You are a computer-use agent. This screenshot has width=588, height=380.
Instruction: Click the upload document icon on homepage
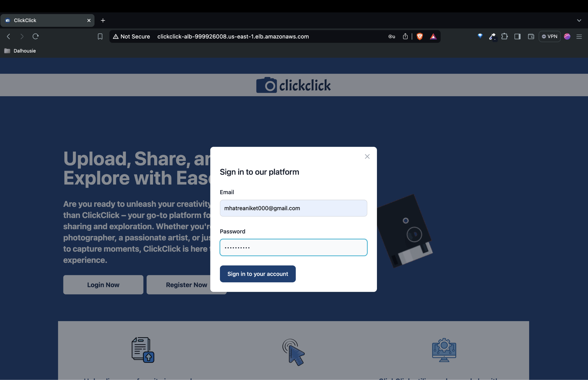[142, 350]
